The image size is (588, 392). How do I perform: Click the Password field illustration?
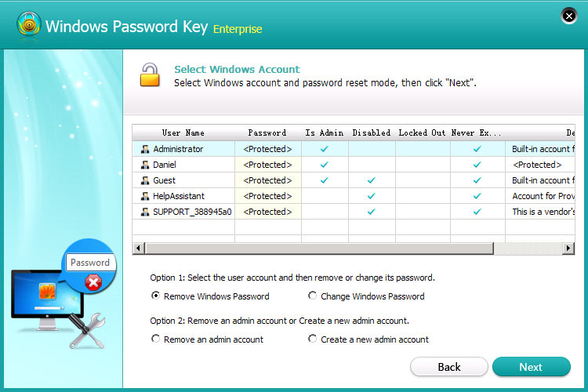(x=90, y=262)
